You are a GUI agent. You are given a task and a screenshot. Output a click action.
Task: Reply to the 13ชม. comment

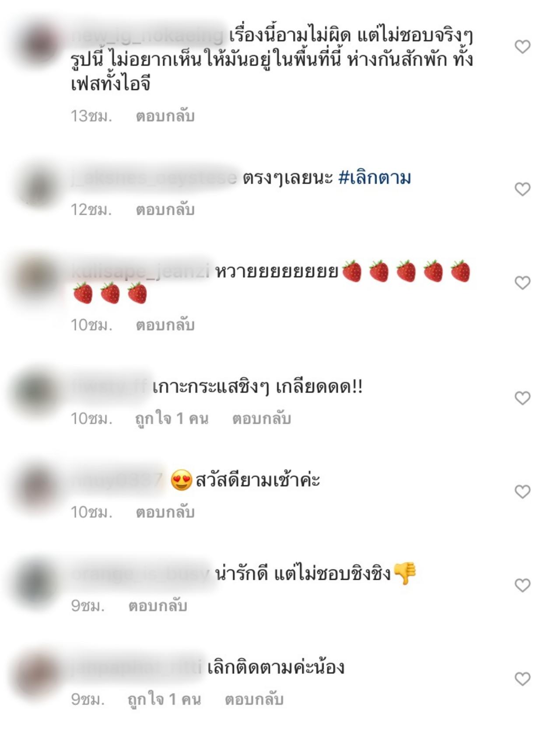165,116
